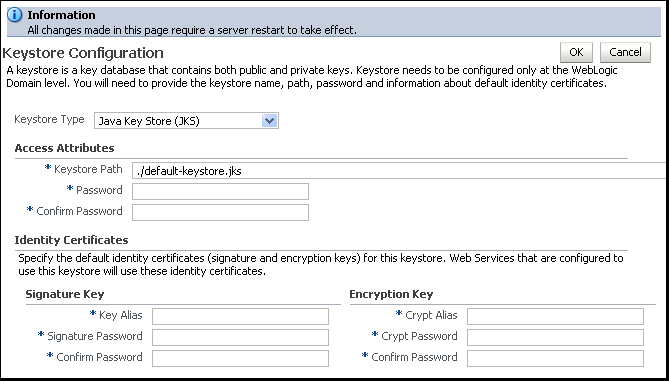Viewport: 669px width, 381px height.
Task: Click the blue Information icon
Action: 15,15
